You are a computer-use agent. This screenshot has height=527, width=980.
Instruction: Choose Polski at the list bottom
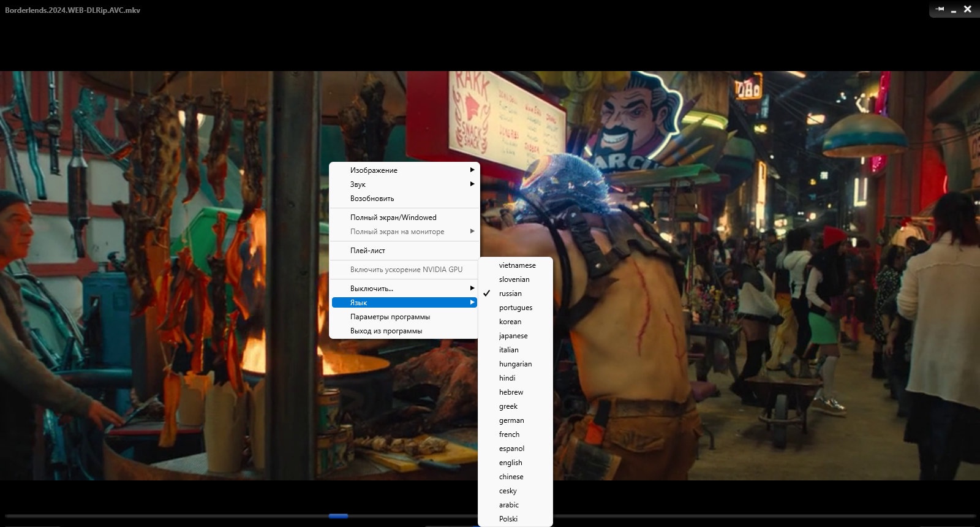coord(515,519)
